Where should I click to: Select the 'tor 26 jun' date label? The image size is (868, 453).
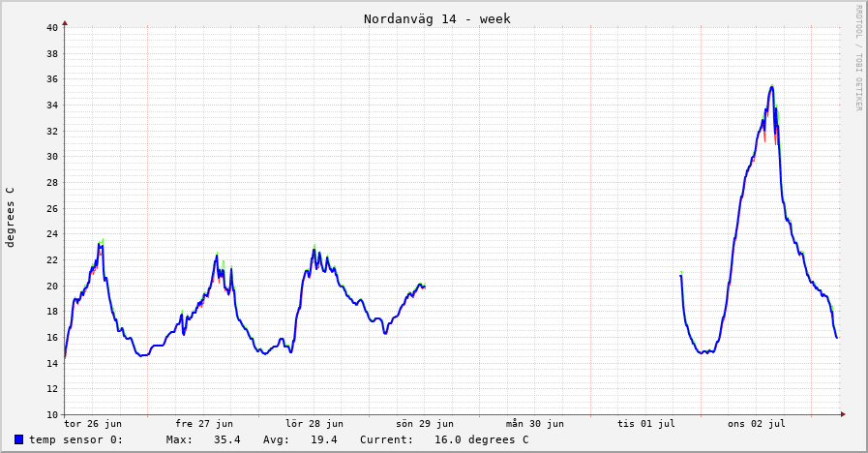click(93, 424)
